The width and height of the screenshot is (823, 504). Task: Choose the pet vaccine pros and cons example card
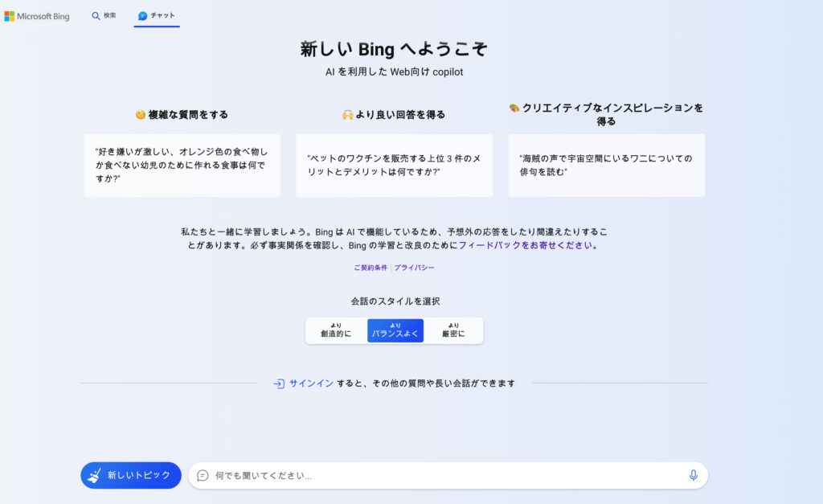(394, 166)
